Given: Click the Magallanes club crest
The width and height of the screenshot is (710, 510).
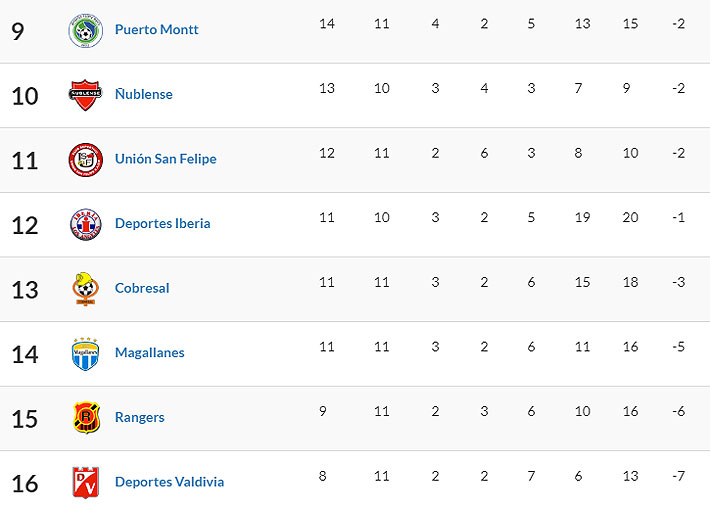Looking at the screenshot, I should pos(85,353).
